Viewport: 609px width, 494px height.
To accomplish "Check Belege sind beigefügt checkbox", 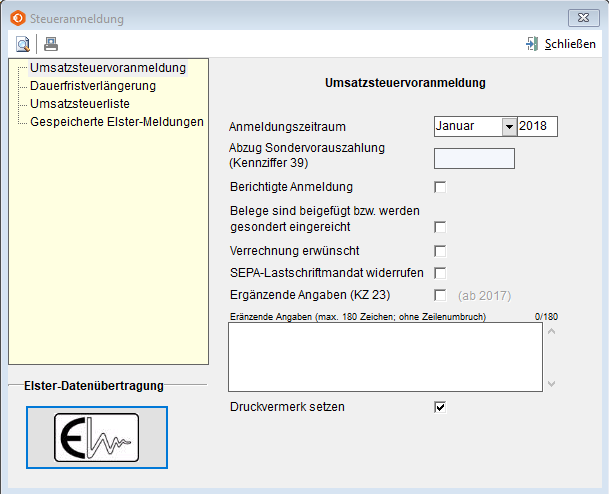I will click(440, 227).
